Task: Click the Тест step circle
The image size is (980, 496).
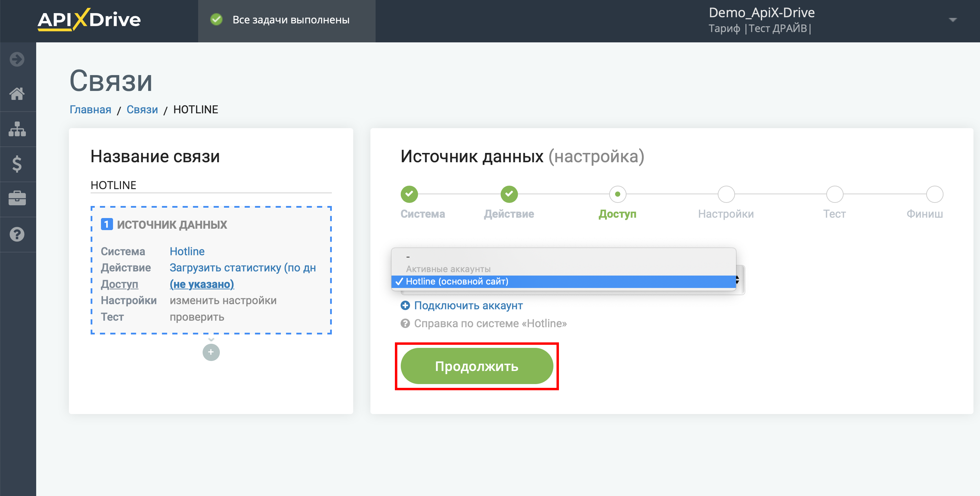Action: point(835,194)
